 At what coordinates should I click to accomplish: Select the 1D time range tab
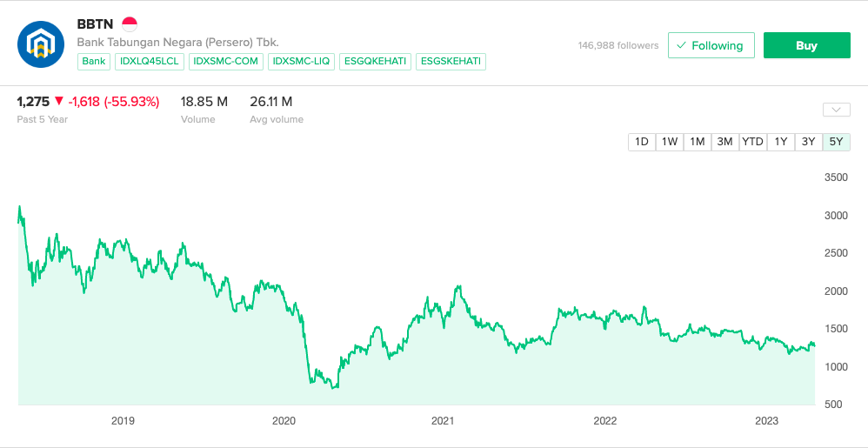tap(642, 142)
